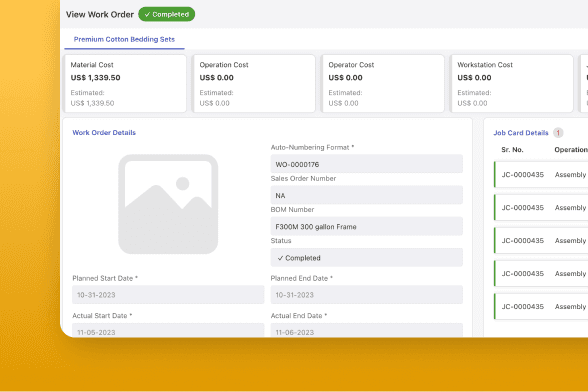Open the Status field showing Completed
588x392 pixels.
[367, 257]
